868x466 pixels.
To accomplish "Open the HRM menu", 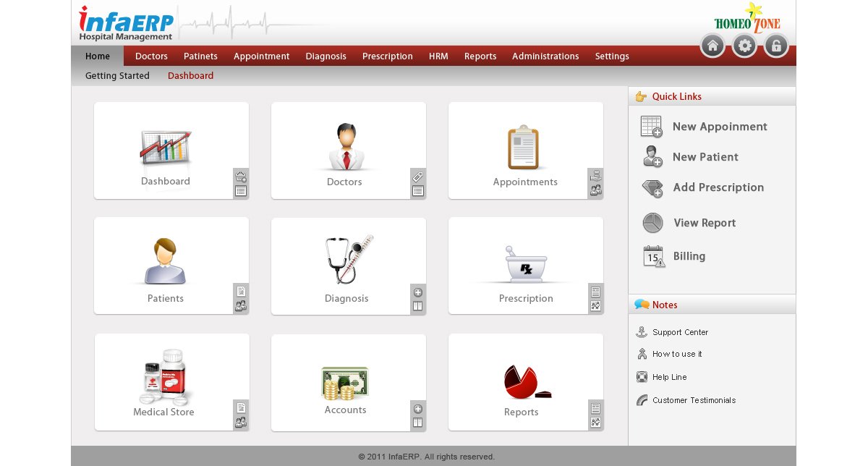I will coord(438,56).
